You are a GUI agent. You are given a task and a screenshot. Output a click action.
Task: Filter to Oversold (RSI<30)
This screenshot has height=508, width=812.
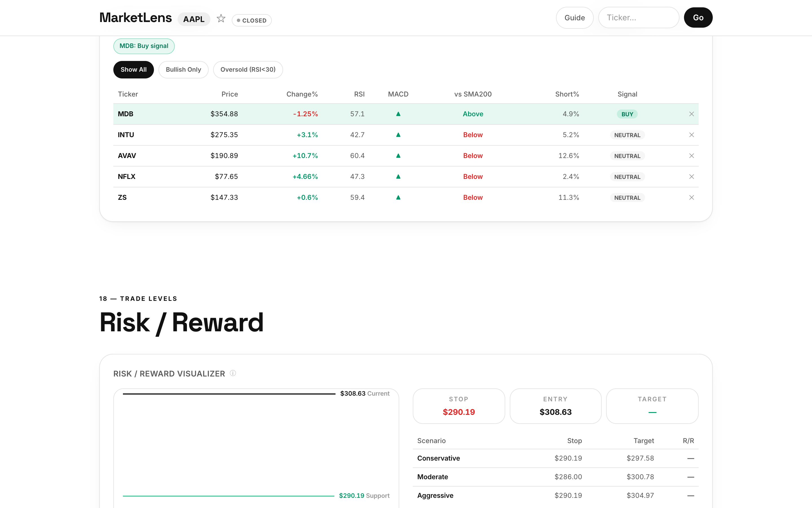point(248,69)
